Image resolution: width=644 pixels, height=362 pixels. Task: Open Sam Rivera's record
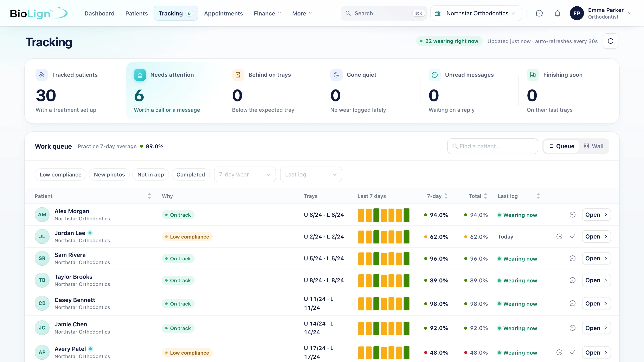point(596,258)
